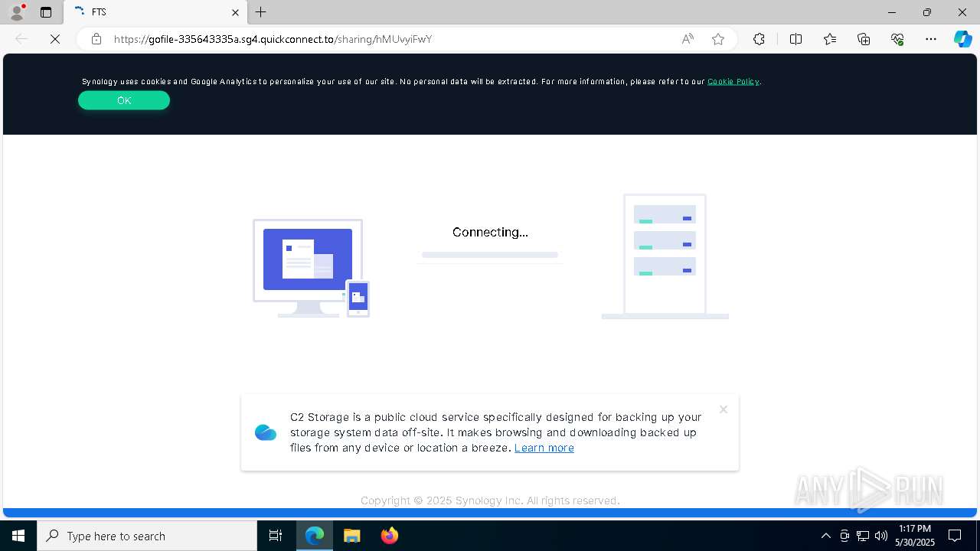Click the Edge profile avatar icon
Image resolution: width=980 pixels, height=551 pixels.
pyautogui.click(x=17, y=12)
